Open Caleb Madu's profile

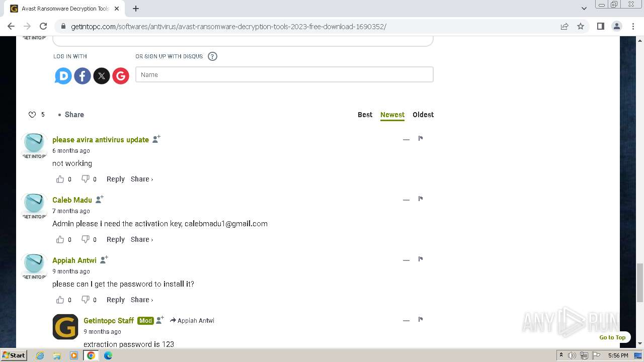click(x=72, y=200)
